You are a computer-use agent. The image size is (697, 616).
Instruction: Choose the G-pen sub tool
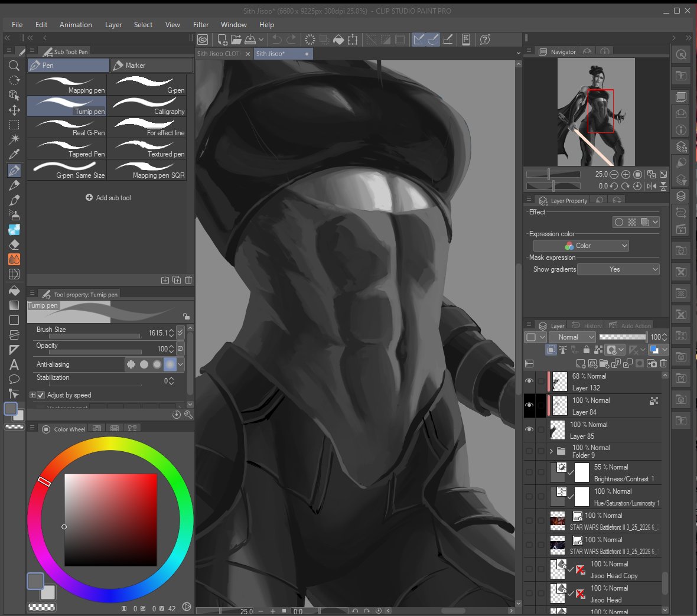147,85
